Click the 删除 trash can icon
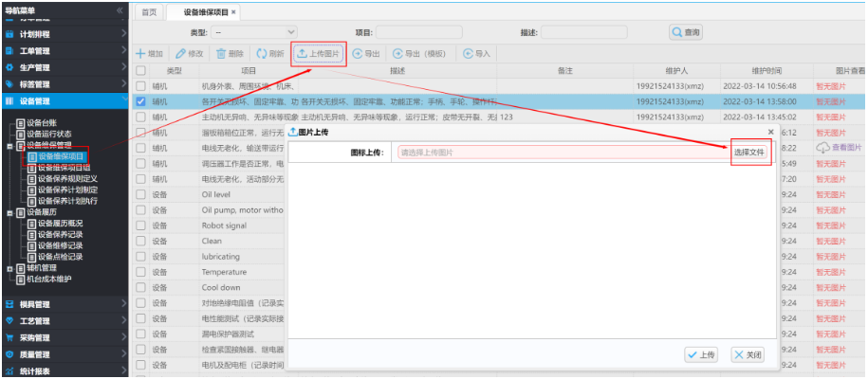Viewport: 868px width, 379px height. (221, 54)
